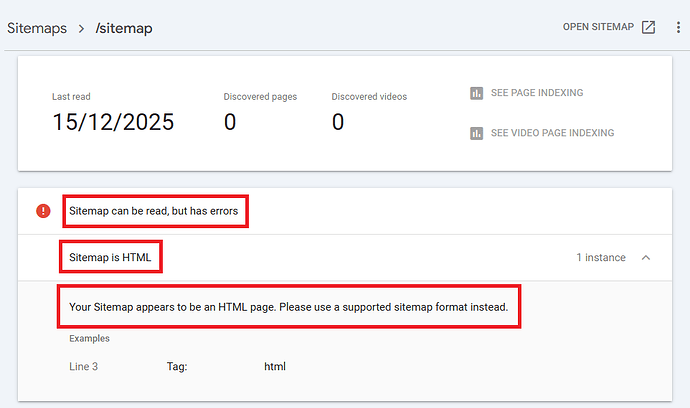Click the 'Tag:' label in examples

177,366
